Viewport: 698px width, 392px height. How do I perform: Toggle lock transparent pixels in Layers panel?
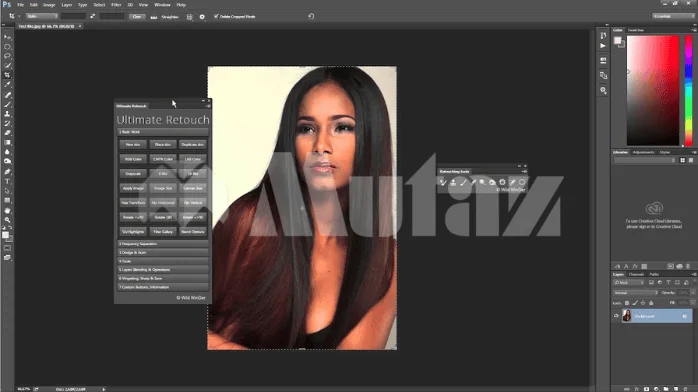pyautogui.click(x=627, y=303)
